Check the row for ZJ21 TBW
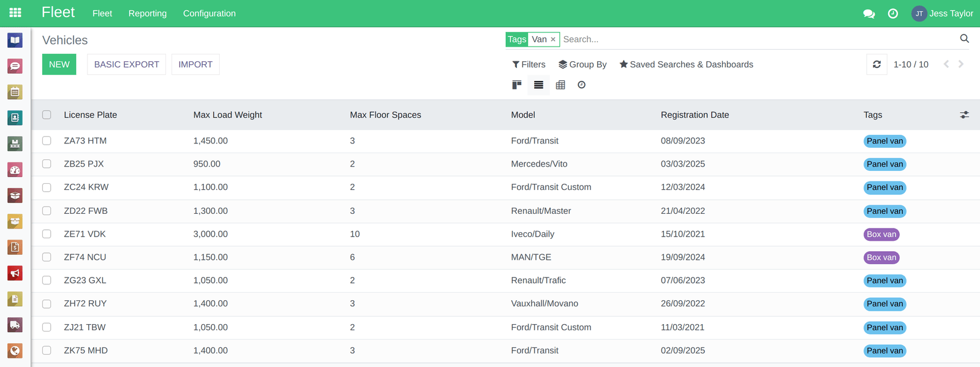The height and width of the screenshot is (367, 980). (x=47, y=327)
